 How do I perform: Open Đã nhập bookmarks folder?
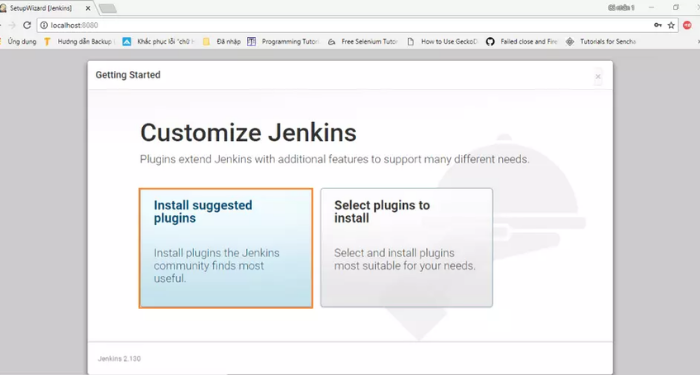pyautogui.click(x=221, y=42)
